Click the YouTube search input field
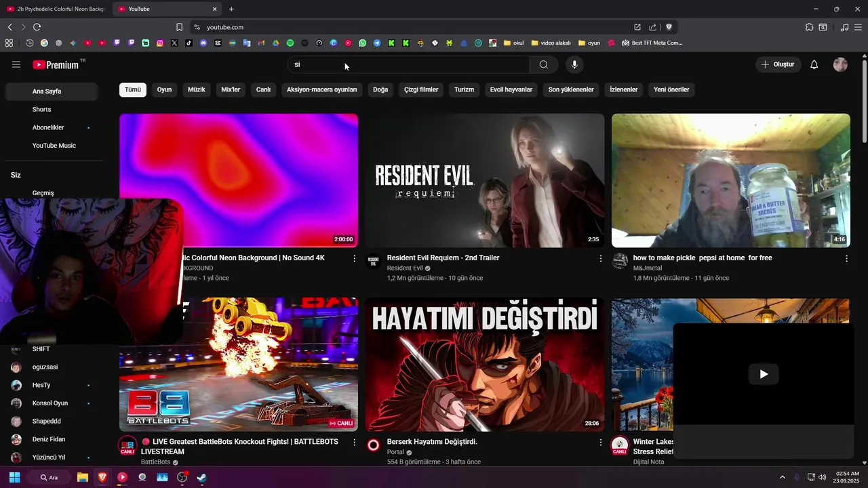868x488 pixels. click(409, 64)
